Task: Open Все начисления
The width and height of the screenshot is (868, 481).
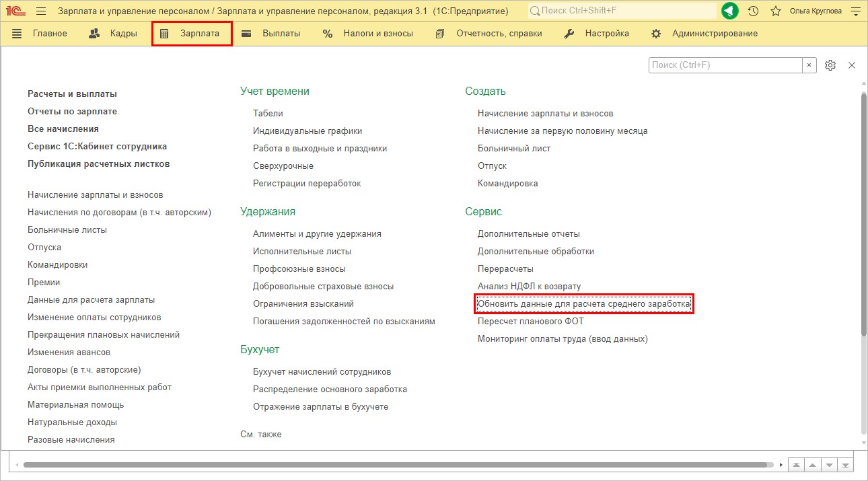Action: click(63, 129)
